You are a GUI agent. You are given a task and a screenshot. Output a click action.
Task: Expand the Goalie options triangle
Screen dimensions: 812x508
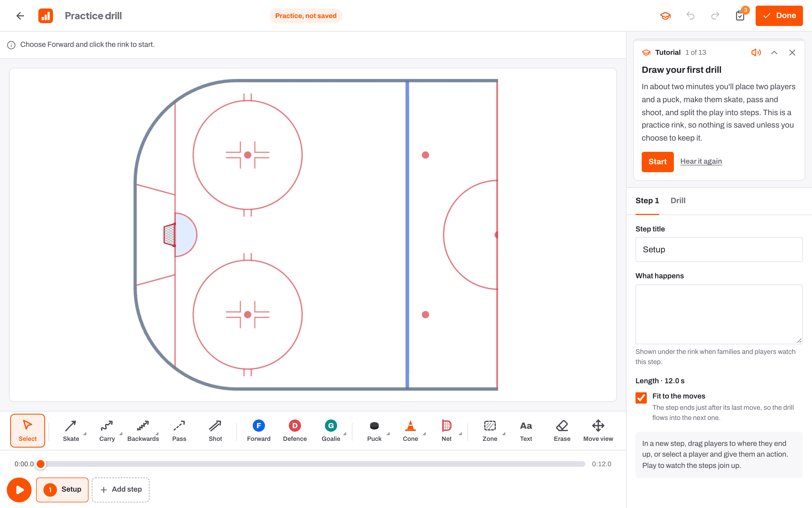coord(345,434)
